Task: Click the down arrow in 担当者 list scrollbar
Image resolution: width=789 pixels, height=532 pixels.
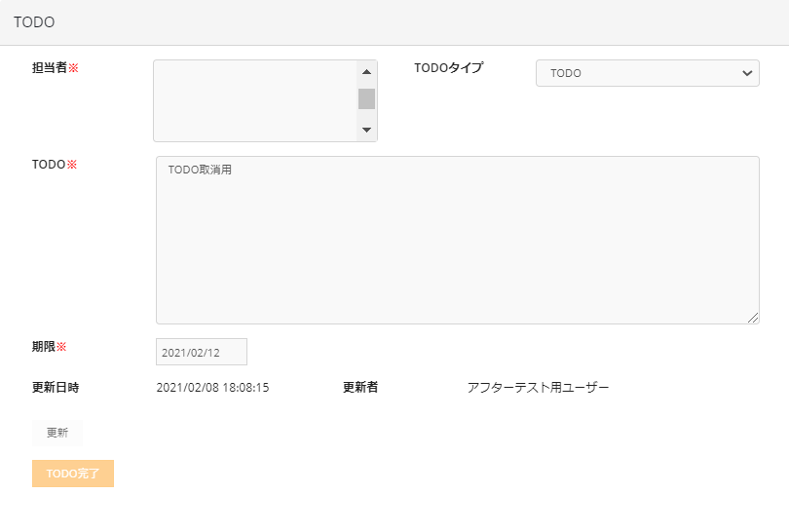Action: [x=366, y=130]
